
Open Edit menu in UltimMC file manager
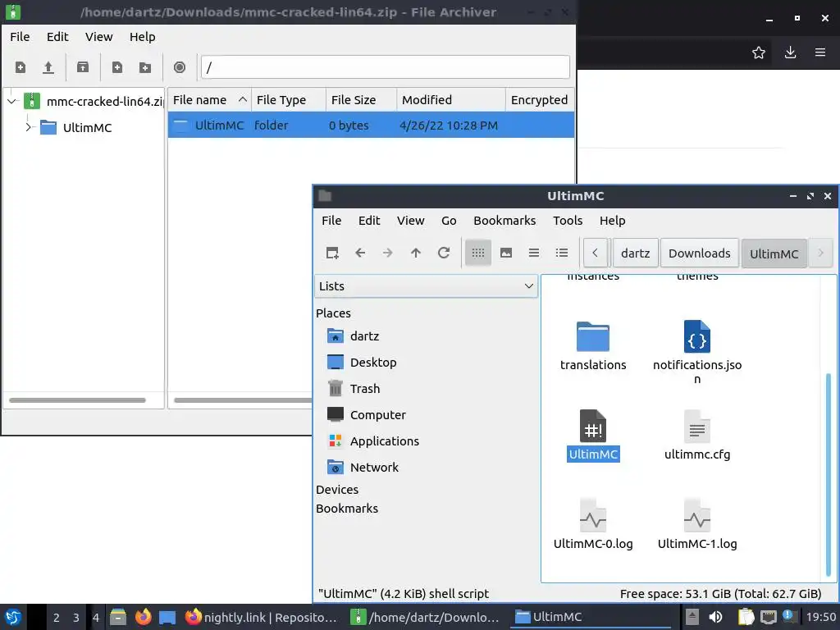coord(369,221)
